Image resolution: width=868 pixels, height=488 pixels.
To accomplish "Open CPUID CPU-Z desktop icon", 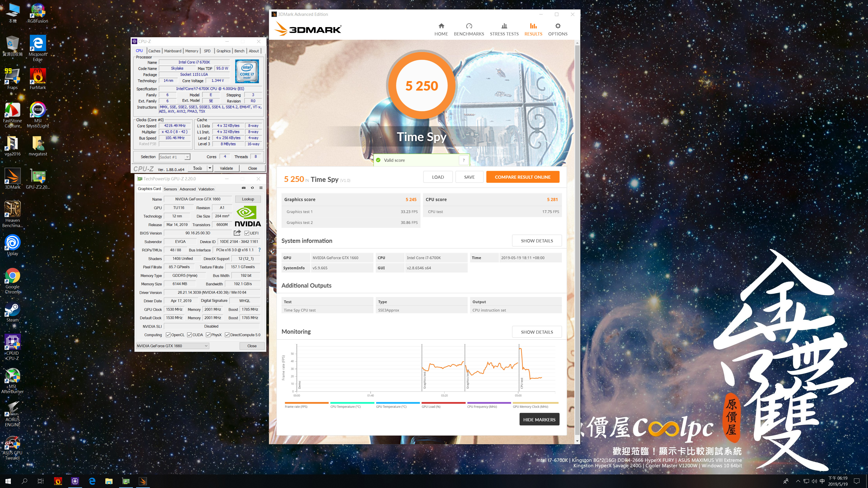I will tap(12, 347).
